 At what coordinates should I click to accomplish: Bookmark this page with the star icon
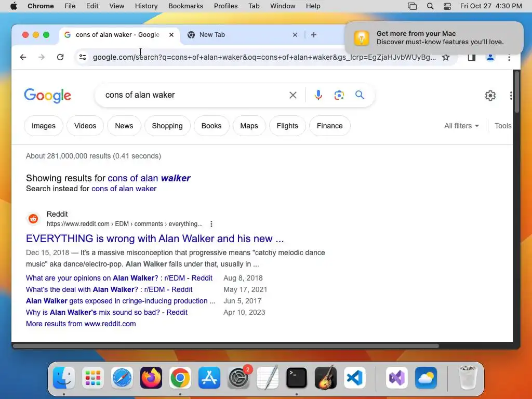point(446,57)
